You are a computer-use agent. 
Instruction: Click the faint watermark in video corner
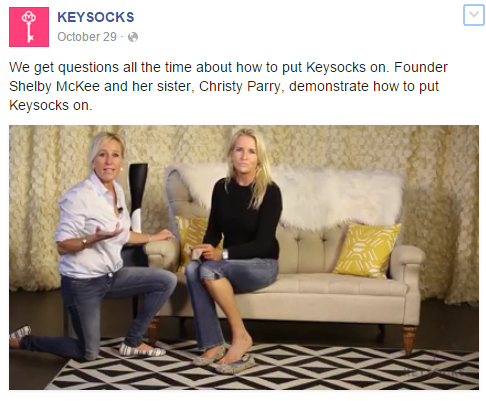tap(433, 372)
